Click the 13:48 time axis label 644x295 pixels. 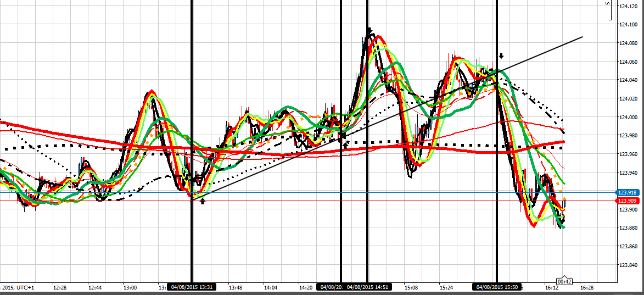coord(236,288)
